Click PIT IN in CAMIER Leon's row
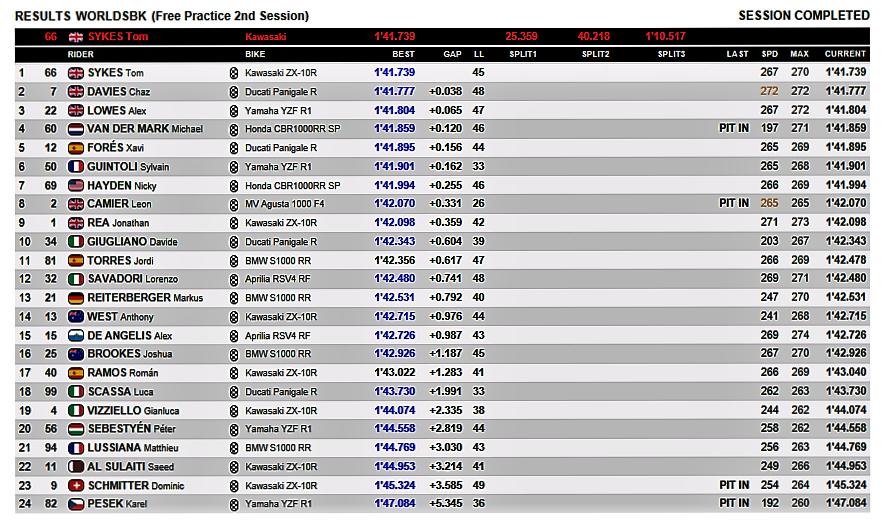This screenshot has width=882, height=520. (x=734, y=203)
